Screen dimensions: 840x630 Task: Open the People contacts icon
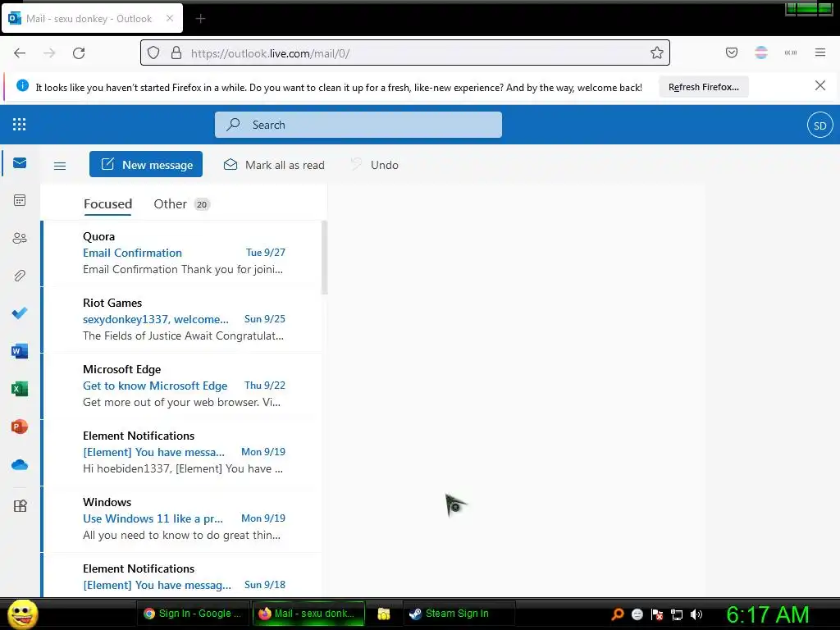point(20,238)
